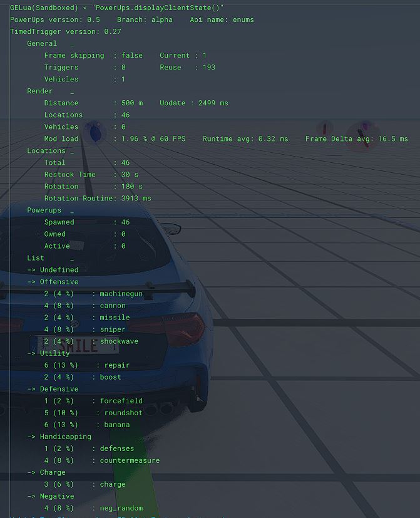
Task: Click the GELua(Sandboxed) displayClientState command line
Action: 117,8
